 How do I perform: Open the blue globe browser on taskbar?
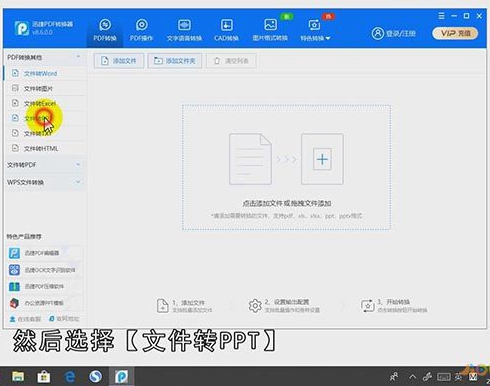tap(96, 377)
